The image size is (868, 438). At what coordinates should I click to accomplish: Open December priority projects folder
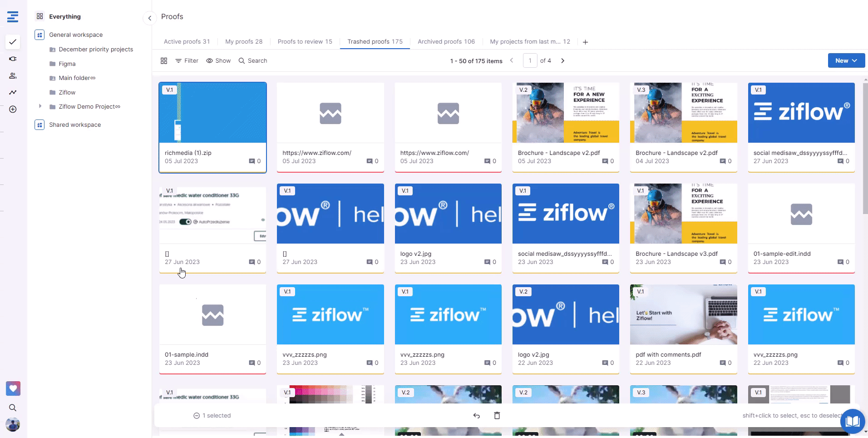(95, 49)
